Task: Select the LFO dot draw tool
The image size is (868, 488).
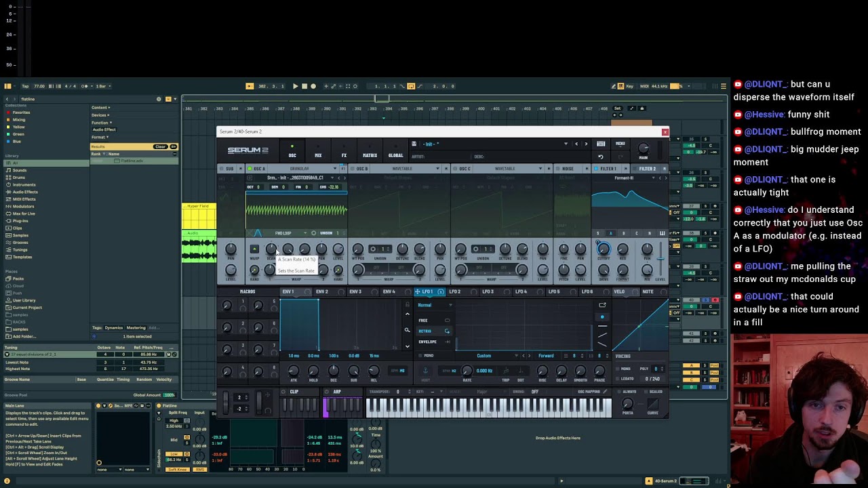Action: point(602,317)
